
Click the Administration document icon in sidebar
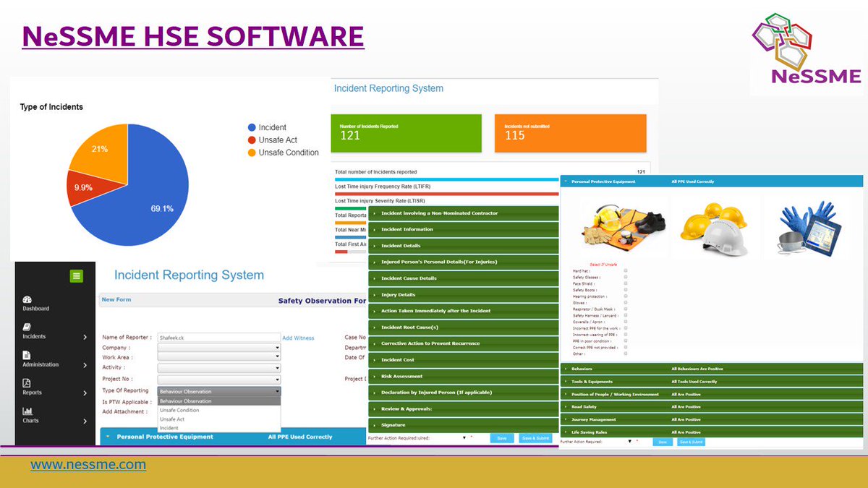click(x=27, y=355)
